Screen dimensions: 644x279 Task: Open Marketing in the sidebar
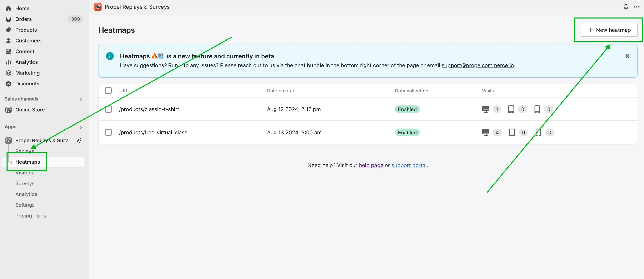27,73
